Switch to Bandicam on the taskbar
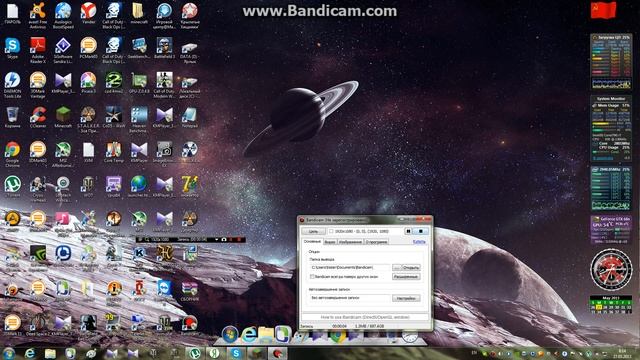 coord(277,353)
